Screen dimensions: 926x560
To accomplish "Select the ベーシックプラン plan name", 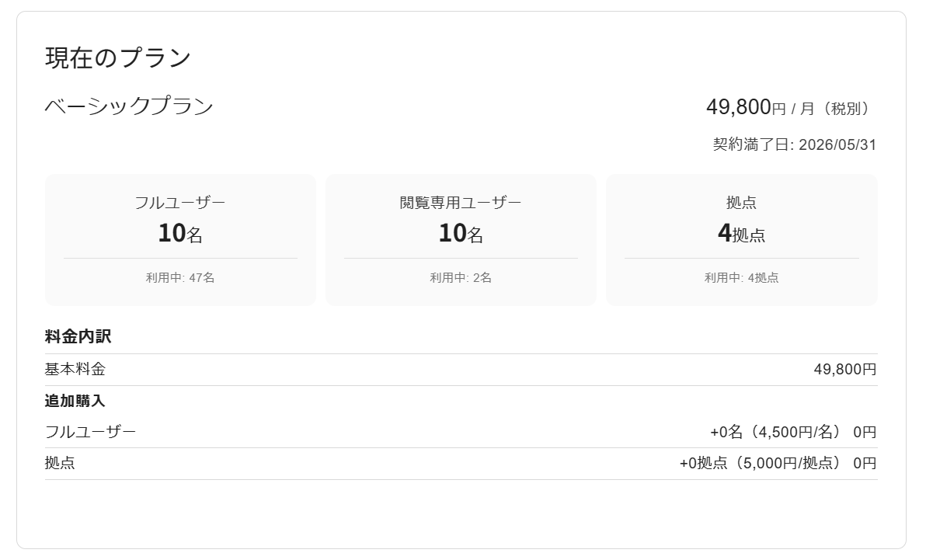I will [x=129, y=106].
